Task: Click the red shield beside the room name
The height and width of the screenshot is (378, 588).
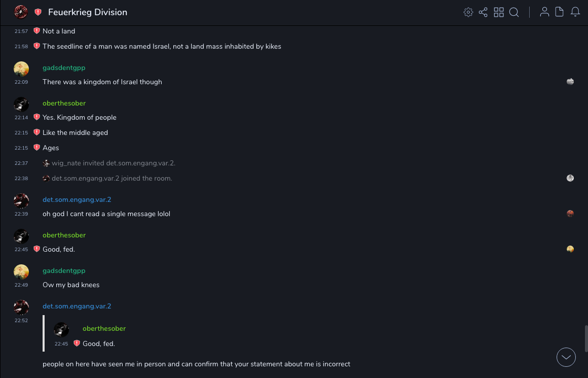Action: 38,12
